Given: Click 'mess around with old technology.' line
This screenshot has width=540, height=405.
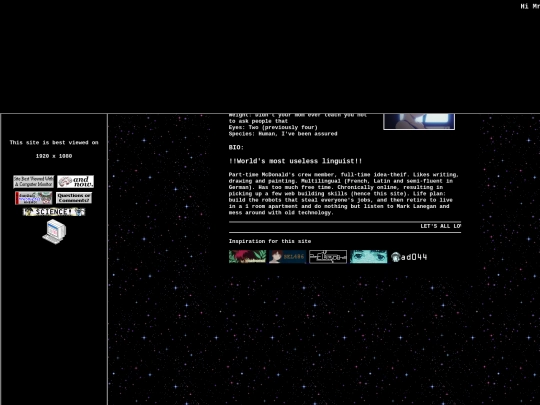Looking at the screenshot, I should 281,212.
